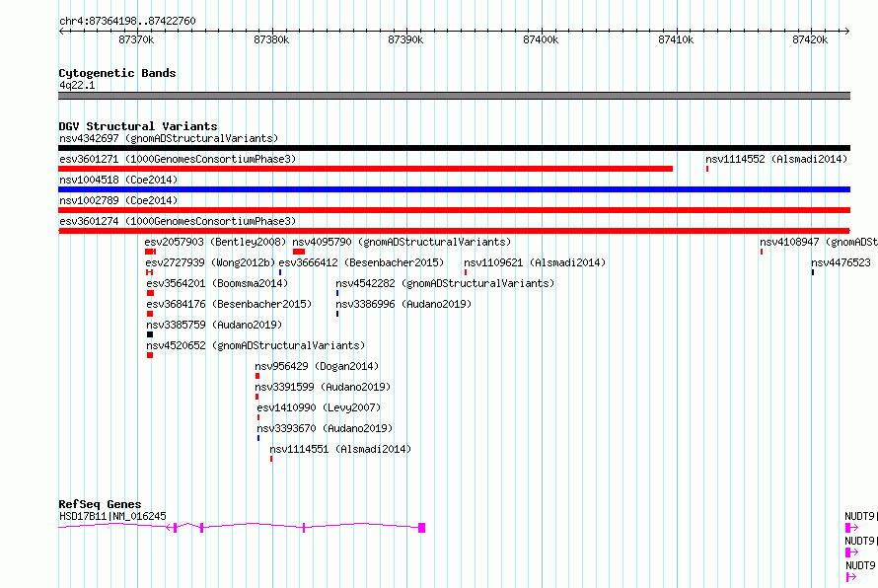The image size is (878, 588).
Task: Click the 87370k ruler position
Action: coord(136,39)
